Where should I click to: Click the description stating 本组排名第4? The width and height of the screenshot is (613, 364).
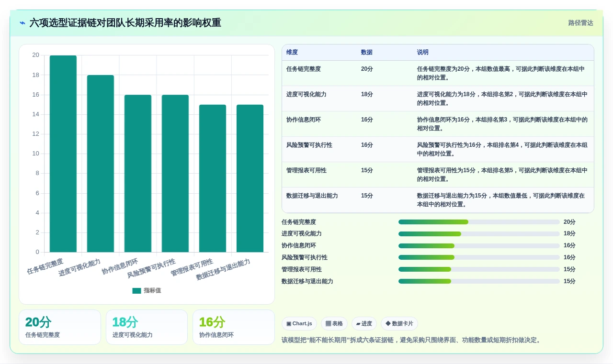point(502,149)
